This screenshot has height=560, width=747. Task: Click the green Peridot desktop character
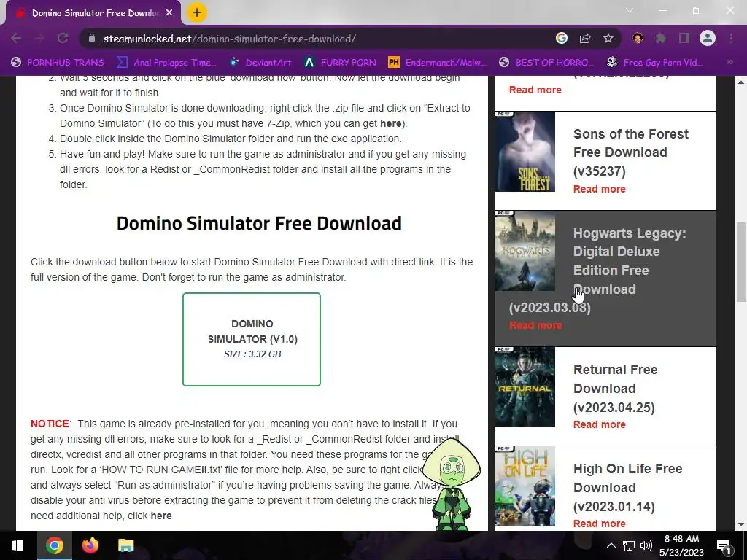tap(451, 484)
